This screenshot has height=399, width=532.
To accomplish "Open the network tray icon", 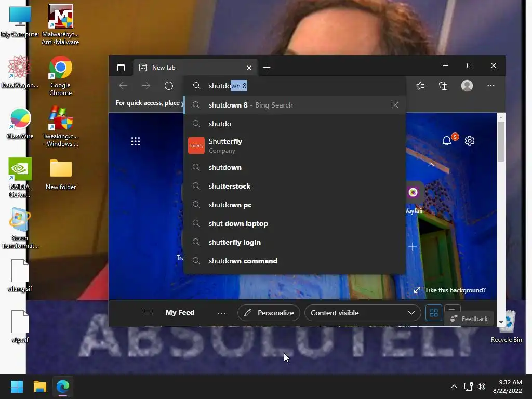I will pos(469,387).
